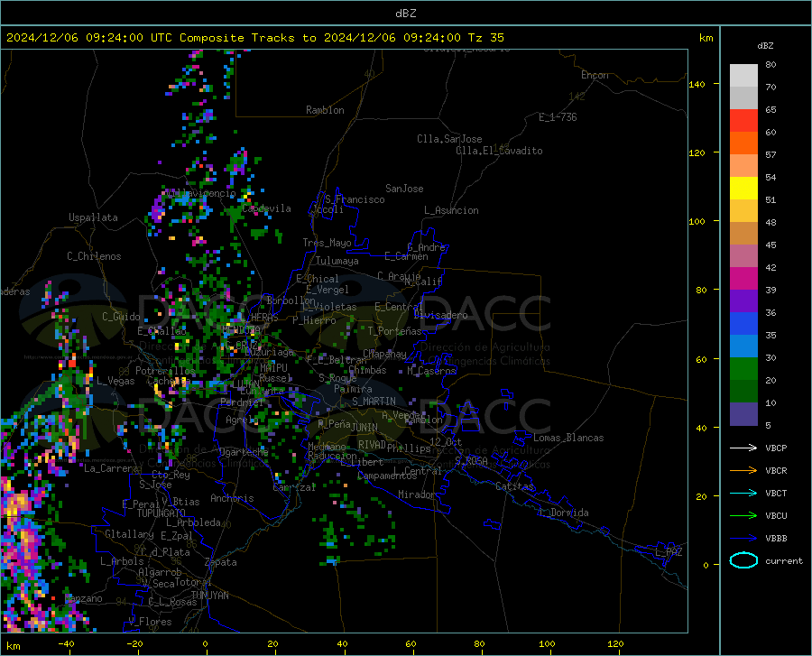Click the Potrerillos map label

(165, 371)
